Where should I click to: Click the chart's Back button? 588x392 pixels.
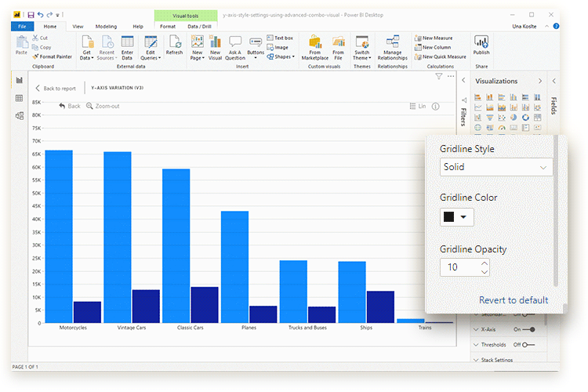[x=70, y=106]
